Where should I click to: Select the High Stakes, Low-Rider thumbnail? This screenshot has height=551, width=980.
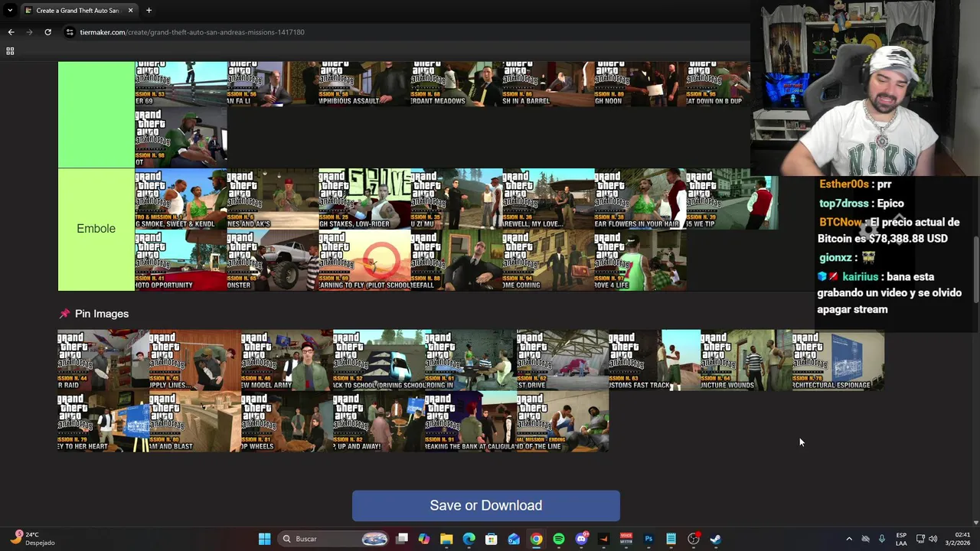364,199
